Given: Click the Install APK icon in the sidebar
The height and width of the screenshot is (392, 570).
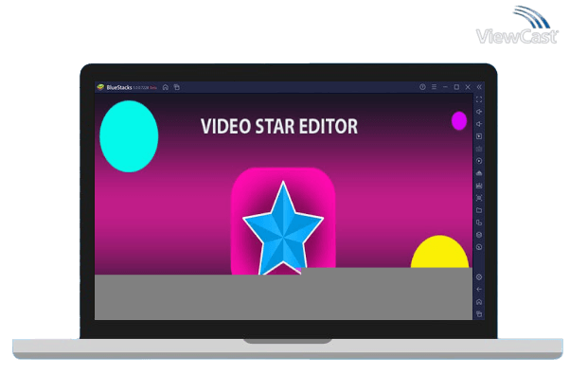Looking at the screenshot, I should pos(479,186).
